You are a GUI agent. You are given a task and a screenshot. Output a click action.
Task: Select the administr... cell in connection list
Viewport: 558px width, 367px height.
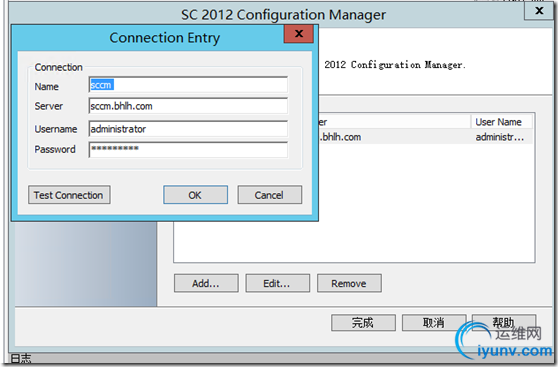click(500, 137)
